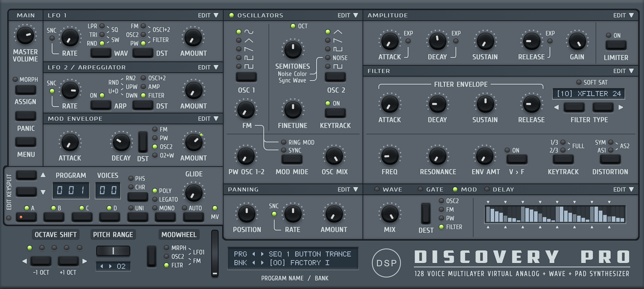Click the pitch range horizontal slider
The width and height of the screenshot is (644, 289).
(x=113, y=251)
